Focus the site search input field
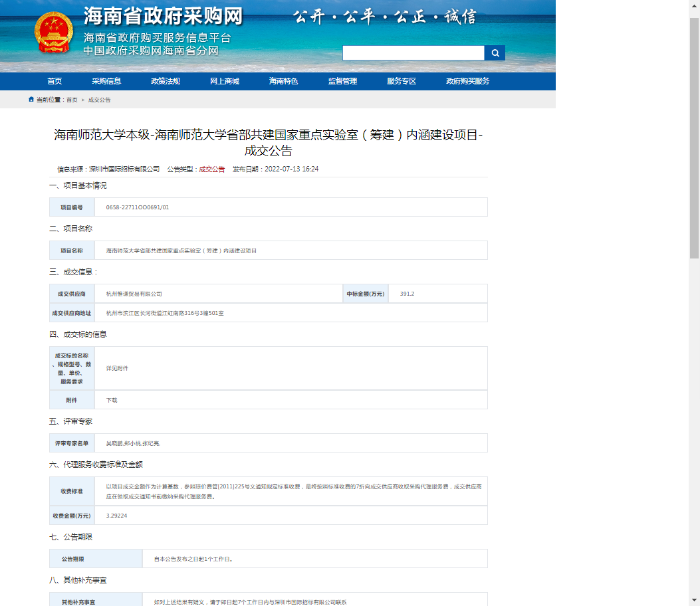The height and width of the screenshot is (606, 700). (x=413, y=53)
